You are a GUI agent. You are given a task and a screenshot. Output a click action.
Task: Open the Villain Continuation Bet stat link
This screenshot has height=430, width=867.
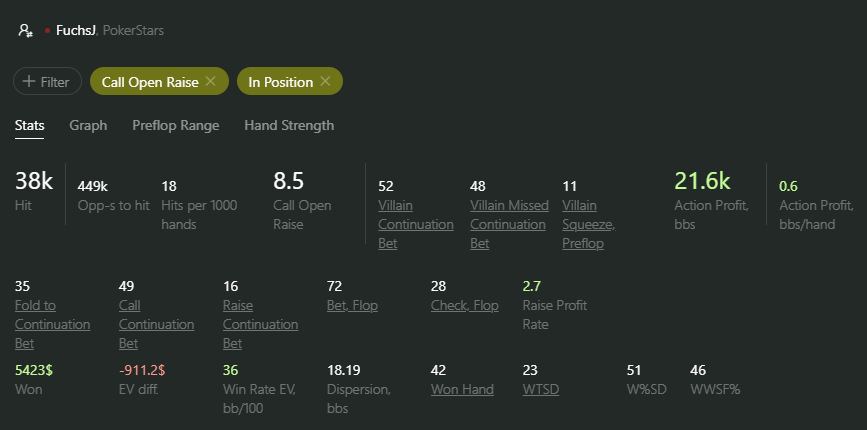coord(416,224)
